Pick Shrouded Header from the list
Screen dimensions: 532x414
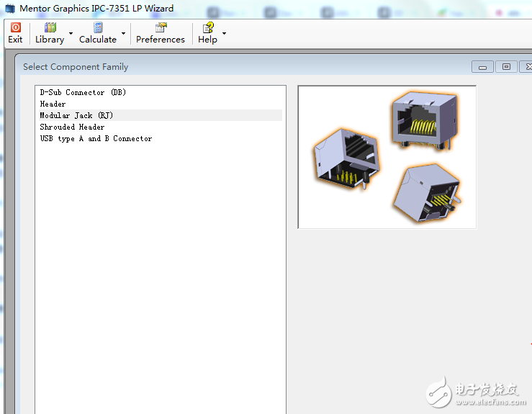click(x=161, y=127)
